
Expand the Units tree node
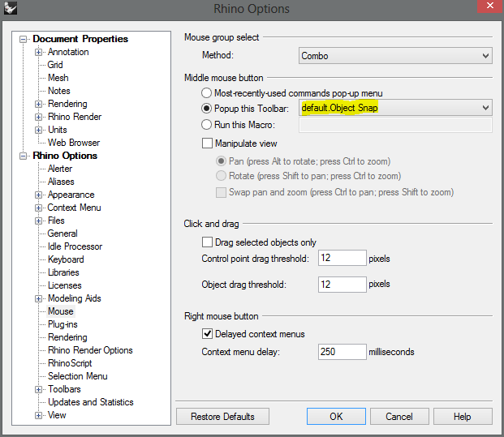pyautogui.click(x=39, y=130)
